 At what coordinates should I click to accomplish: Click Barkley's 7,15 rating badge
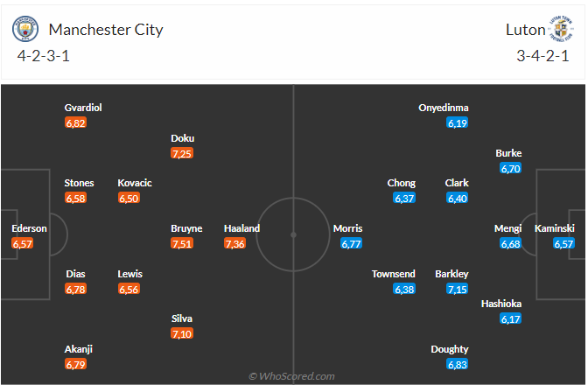tap(458, 290)
